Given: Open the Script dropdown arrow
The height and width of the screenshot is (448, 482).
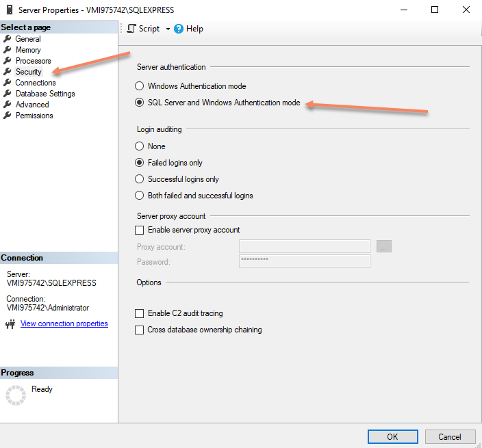Looking at the screenshot, I should [168, 29].
